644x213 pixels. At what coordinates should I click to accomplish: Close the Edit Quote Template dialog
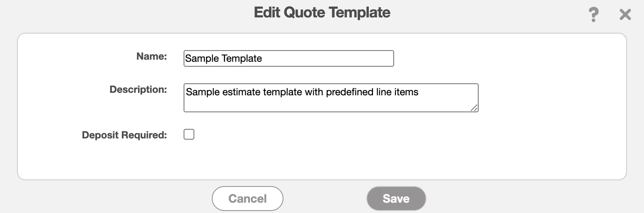tap(625, 15)
